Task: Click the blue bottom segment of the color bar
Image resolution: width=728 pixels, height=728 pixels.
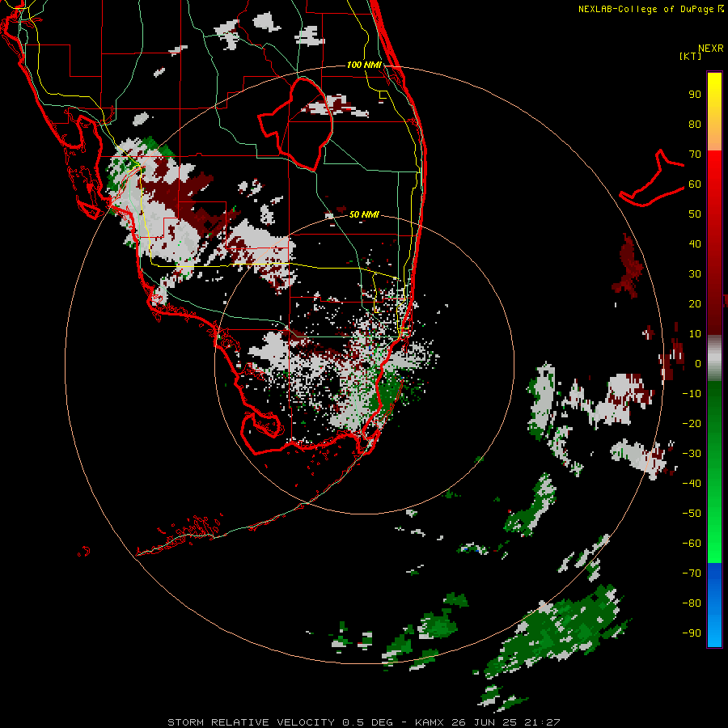Action: point(714,604)
